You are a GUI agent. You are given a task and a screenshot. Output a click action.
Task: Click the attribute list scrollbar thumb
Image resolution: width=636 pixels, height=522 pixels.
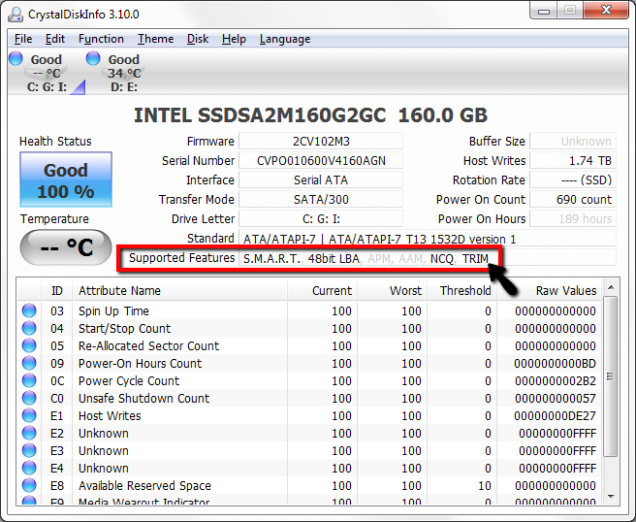click(x=610, y=376)
